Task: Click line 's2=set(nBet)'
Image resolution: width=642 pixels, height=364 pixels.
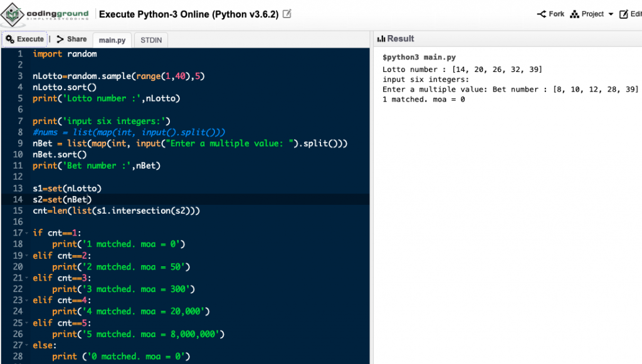Action: pyautogui.click(x=62, y=200)
